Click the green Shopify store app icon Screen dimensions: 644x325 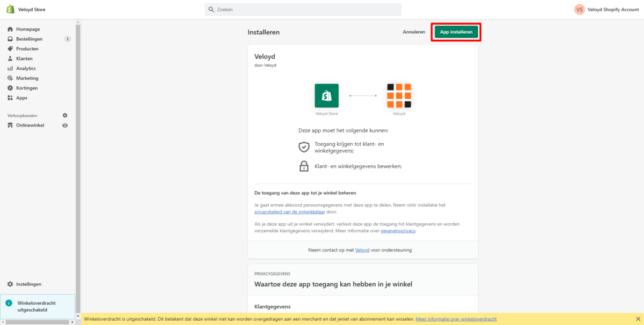coord(326,95)
